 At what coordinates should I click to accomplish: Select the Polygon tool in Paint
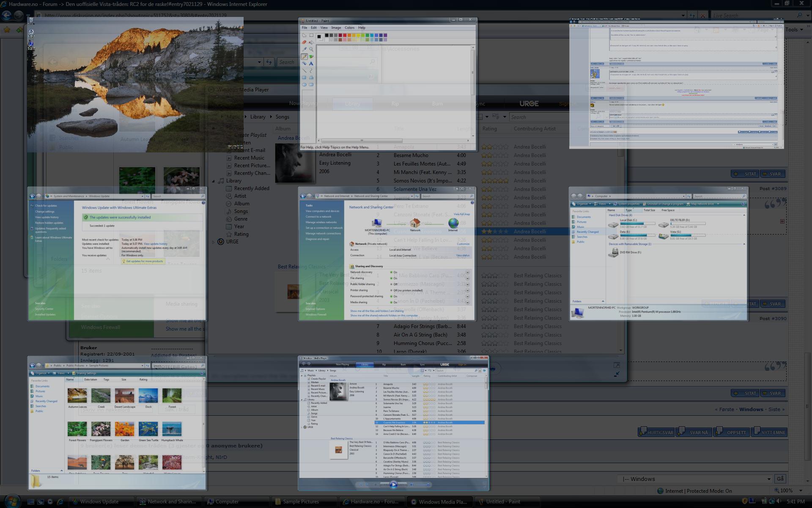point(311,77)
